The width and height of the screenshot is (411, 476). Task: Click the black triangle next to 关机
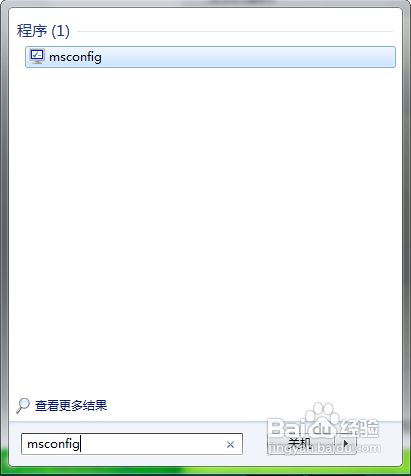346,444
